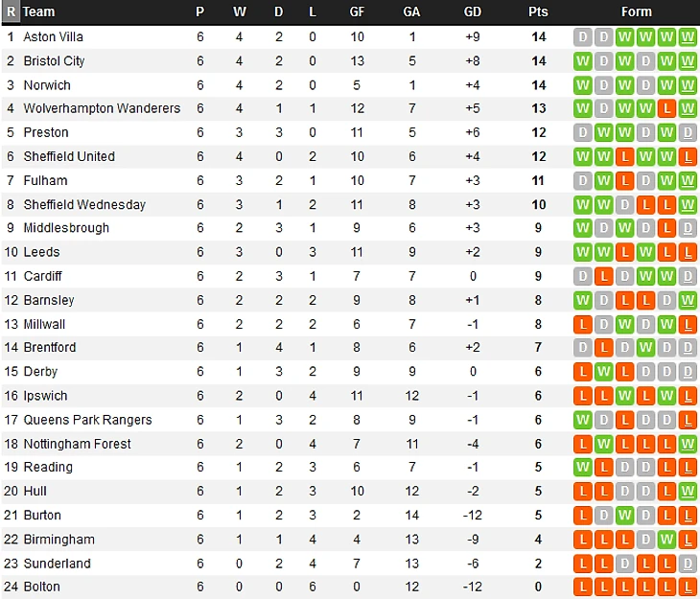The width and height of the screenshot is (700, 599).
Task: Click the W badge in Burton's form row
Action: tap(624, 516)
